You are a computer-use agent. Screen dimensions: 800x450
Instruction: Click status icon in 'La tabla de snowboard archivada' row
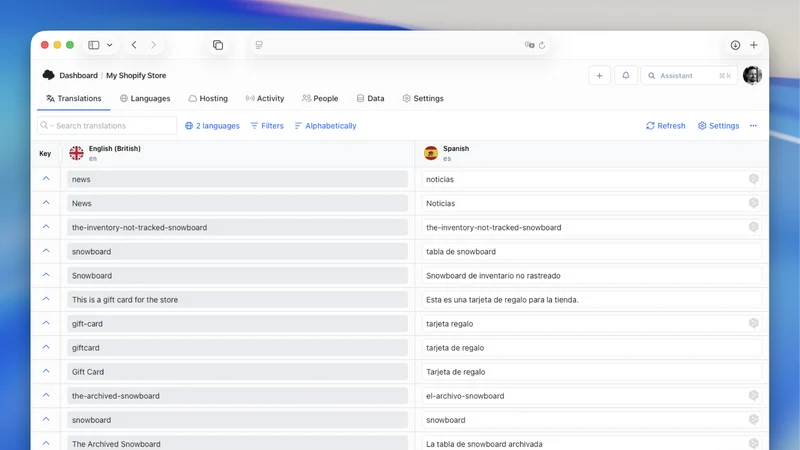point(754,443)
